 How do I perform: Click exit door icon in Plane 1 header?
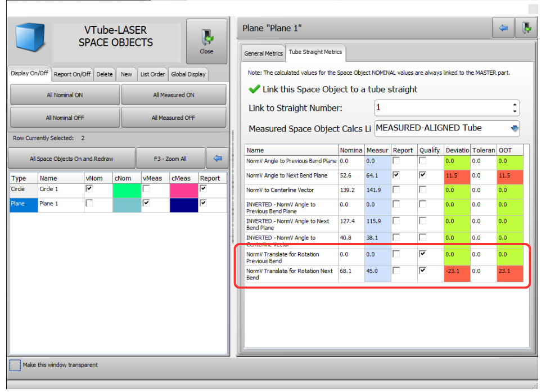coord(526,28)
